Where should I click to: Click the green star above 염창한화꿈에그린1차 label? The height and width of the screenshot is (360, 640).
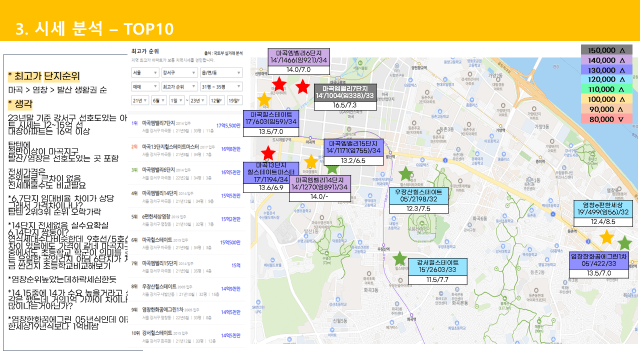[624, 243]
